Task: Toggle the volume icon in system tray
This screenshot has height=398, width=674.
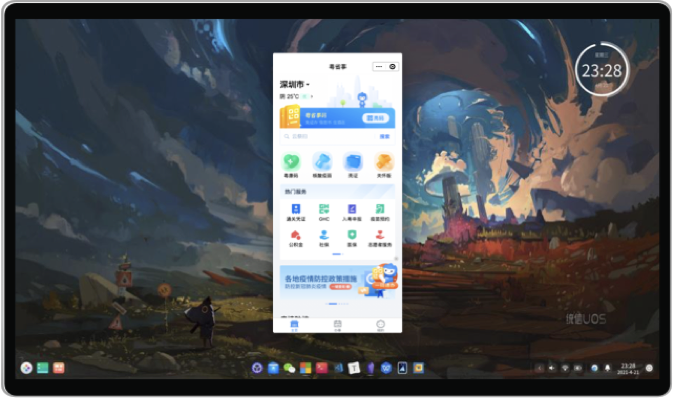Action: (552, 368)
